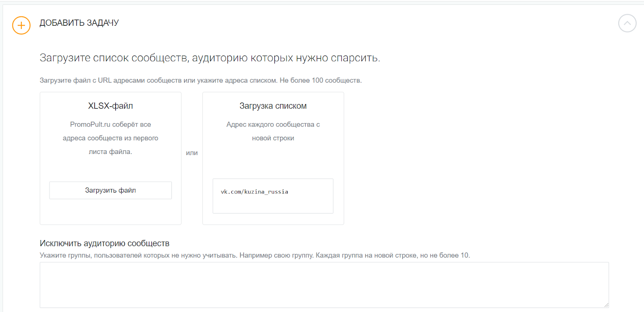Click the 'листа файла.' line in XLSX card
This screenshot has height=312, width=644.
[x=110, y=152]
